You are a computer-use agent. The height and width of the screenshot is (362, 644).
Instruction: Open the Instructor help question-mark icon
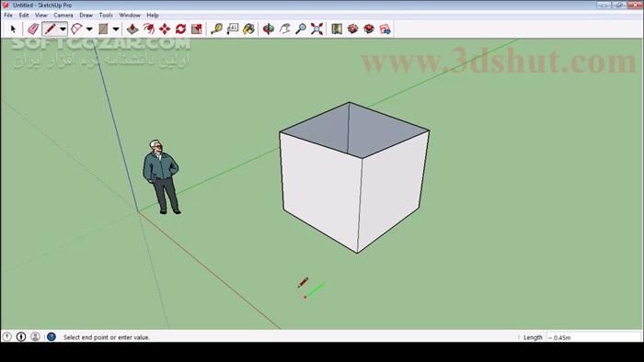[x=52, y=336]
